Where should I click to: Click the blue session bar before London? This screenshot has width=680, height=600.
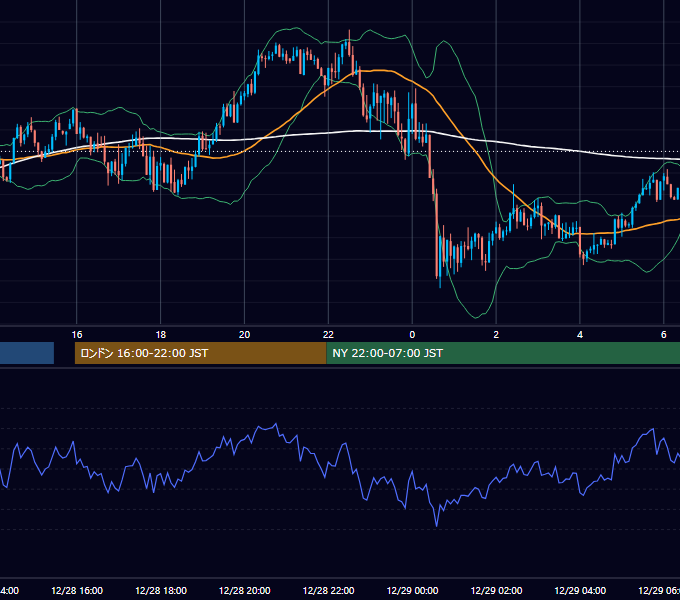pyautogui.click(x=27, y=353)
